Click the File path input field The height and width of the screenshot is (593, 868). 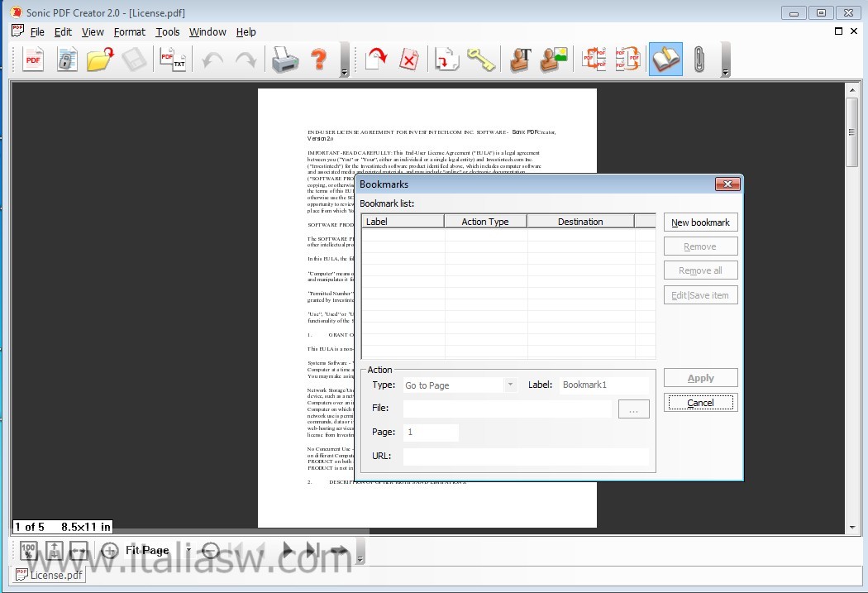click(x=507, y=409)
